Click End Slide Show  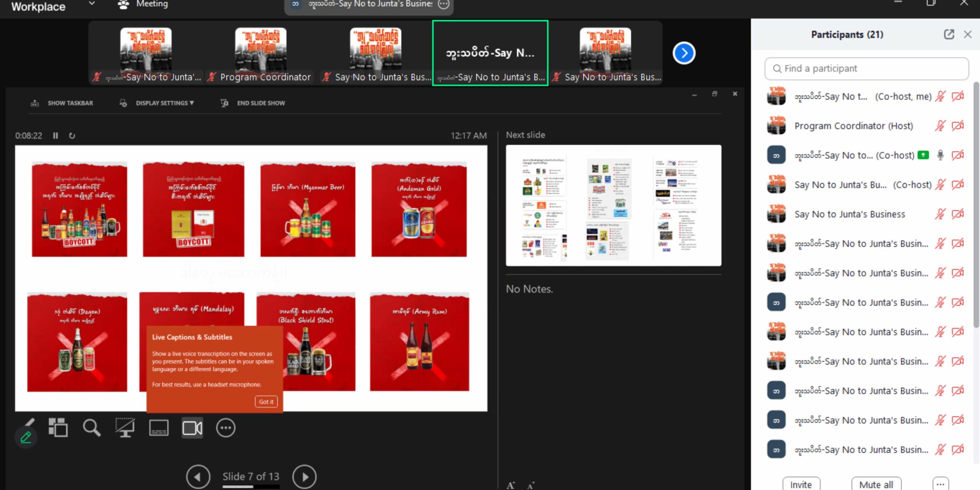pyautogui.click(x=253, y=103)
